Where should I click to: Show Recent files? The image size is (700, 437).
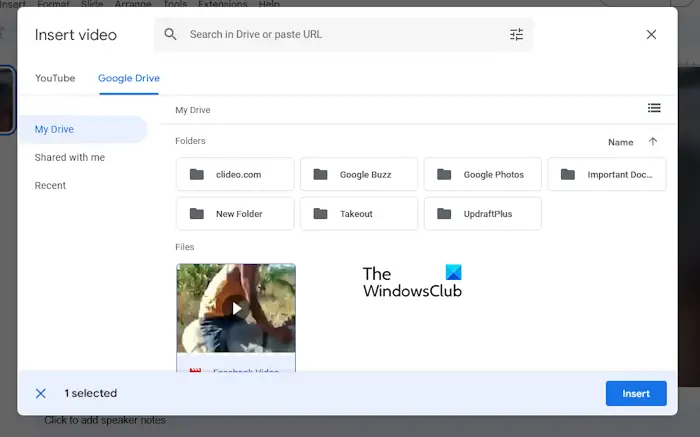point(50,185)
